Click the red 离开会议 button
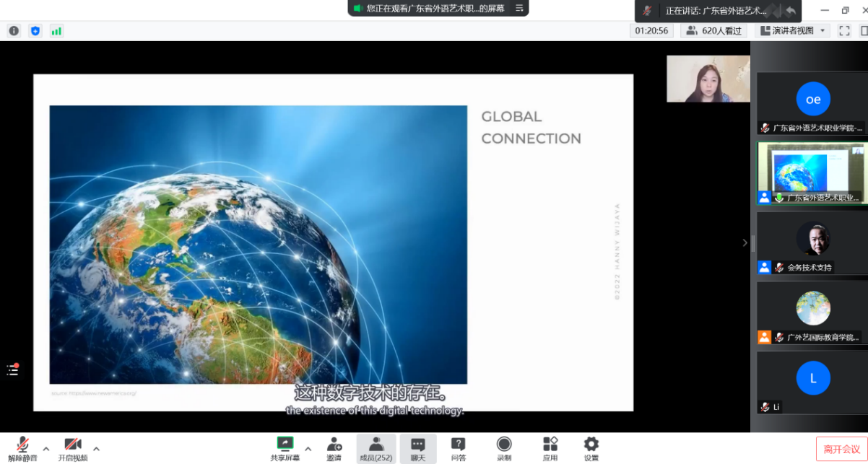868x464 pixels. (841, 449)
